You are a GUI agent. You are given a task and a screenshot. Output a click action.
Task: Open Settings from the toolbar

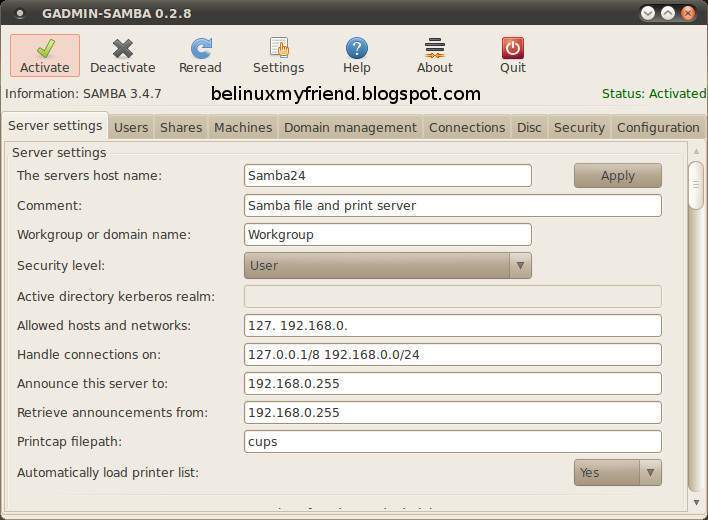pos(278,48)
